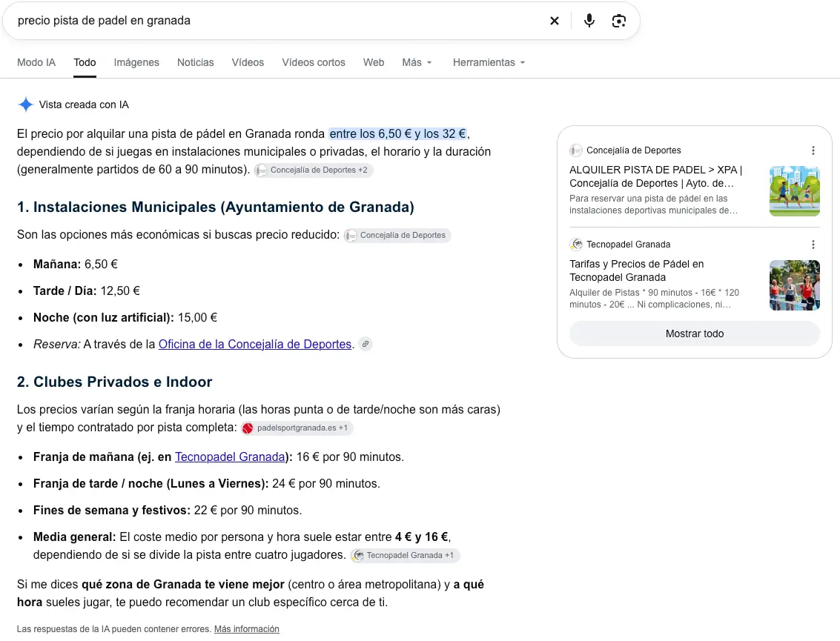Open the Oficina de la Concejalía de Deportes link
The width and height of the screenshot is (840, 641).
tap(255, 345)
